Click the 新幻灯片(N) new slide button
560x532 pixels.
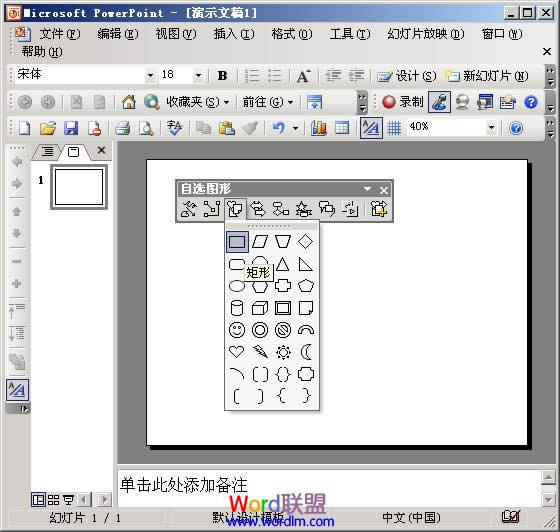coord(486,76)
